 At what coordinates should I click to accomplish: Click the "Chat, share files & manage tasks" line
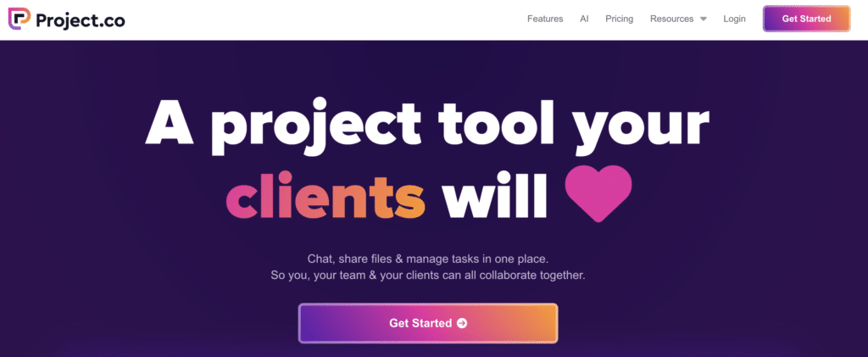coord(427,259)
